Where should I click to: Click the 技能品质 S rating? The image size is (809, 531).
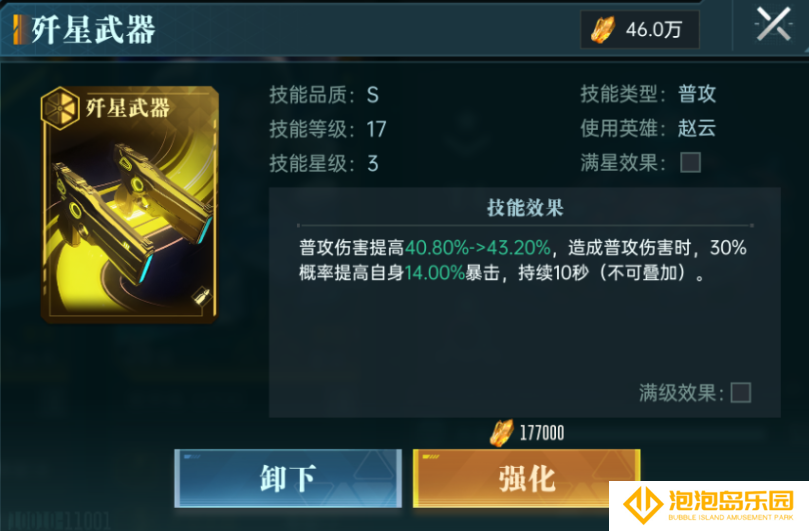(373, 95)
